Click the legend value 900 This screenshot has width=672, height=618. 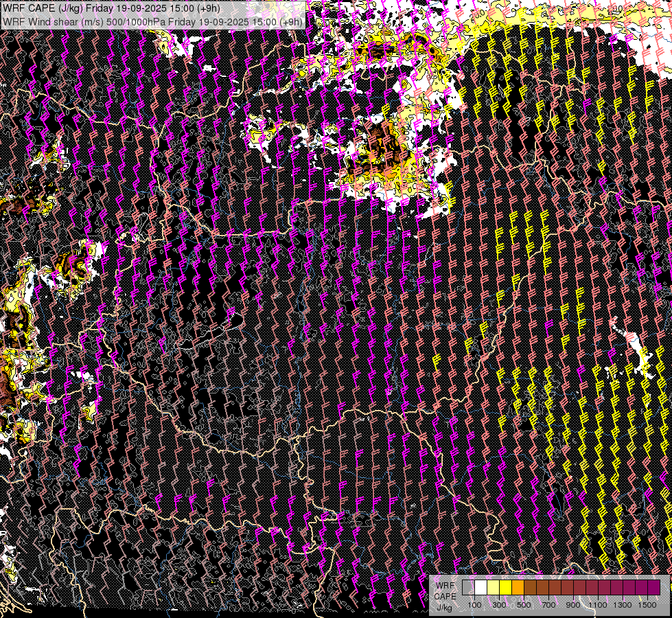[573, 605]
